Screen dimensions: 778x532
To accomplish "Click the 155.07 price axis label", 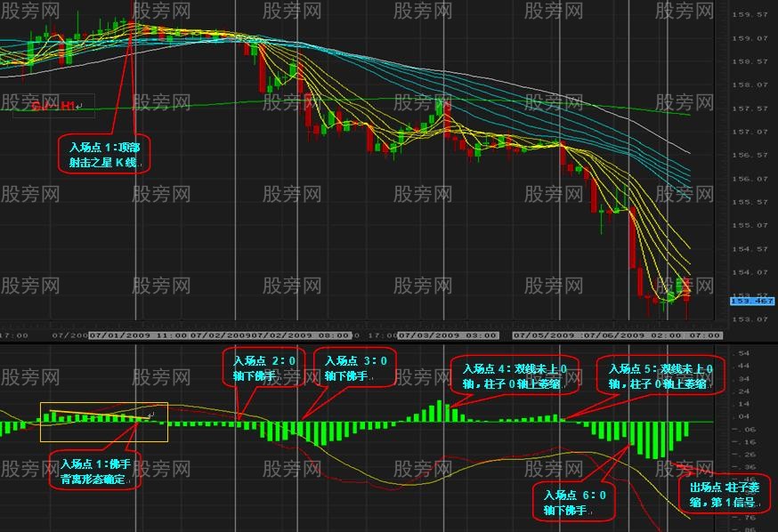I will tap(750, 225).
